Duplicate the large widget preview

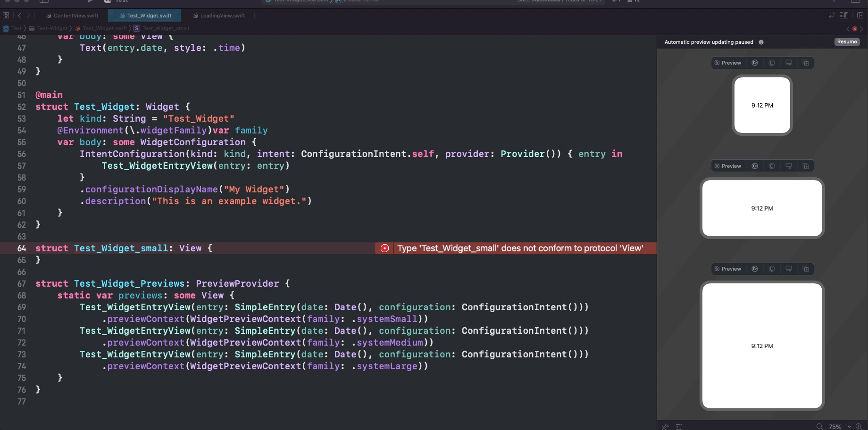[x=806, y=269]
